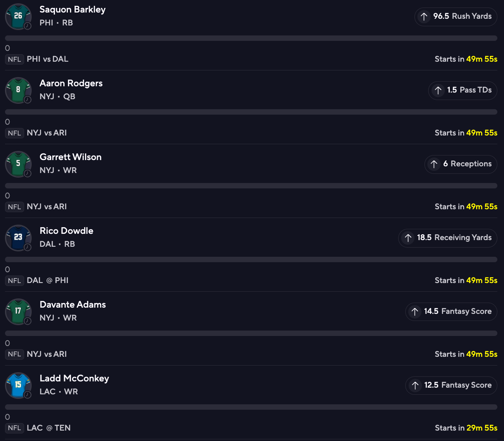Click up arrow next to 6 Receptions
This screenshot has width=504, height=441.
[434, 164]
